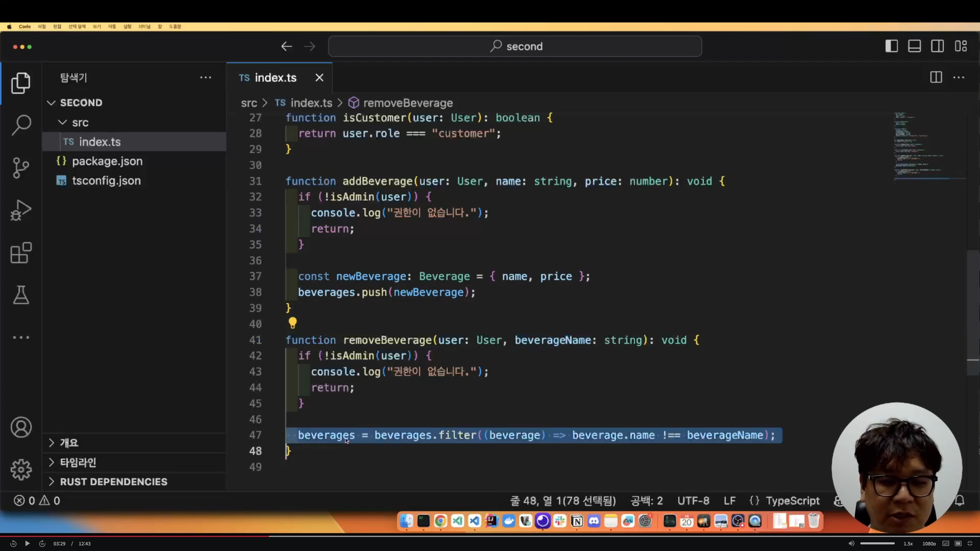
Task: Toggle the secondary sidebar visibility
Action: tap(937, 46)
